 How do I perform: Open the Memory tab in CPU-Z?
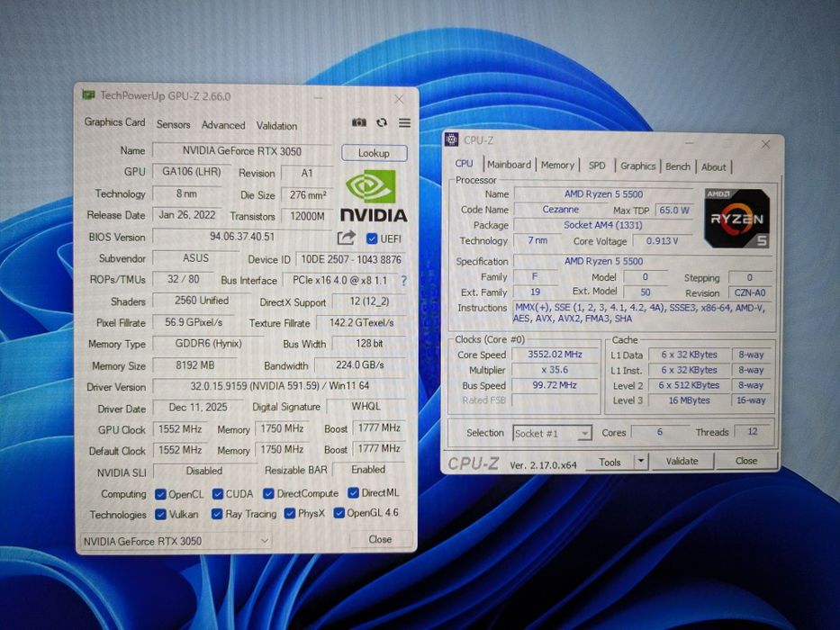[557, 165]
